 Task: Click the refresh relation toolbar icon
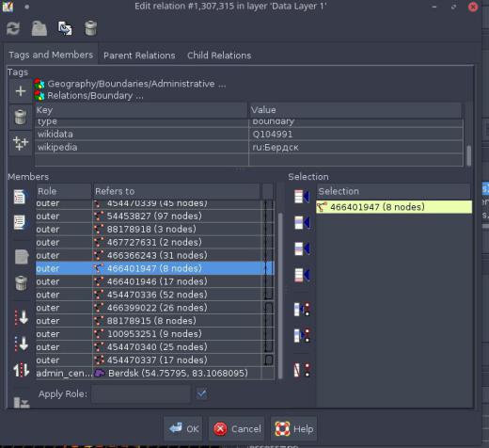click(13, 28)
